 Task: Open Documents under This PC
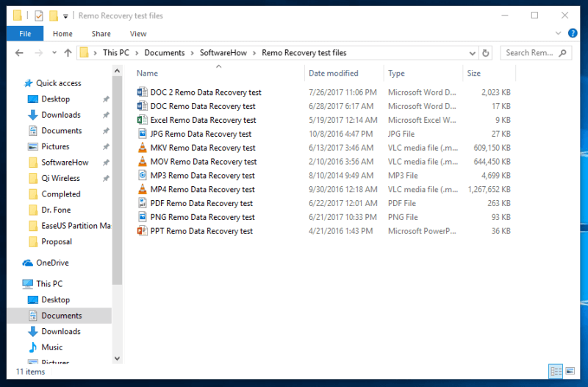(x=62, y=316)
